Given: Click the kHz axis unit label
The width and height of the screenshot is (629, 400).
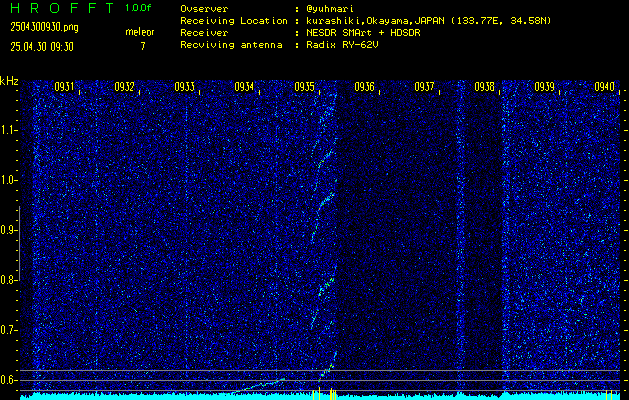Looking at the screenshot, I should tap(9, 81).
